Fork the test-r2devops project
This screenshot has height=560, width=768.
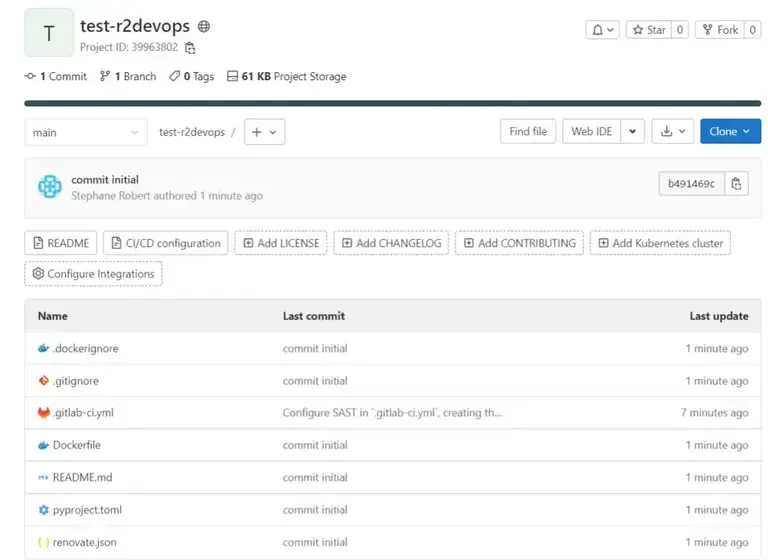click(720, 30)
